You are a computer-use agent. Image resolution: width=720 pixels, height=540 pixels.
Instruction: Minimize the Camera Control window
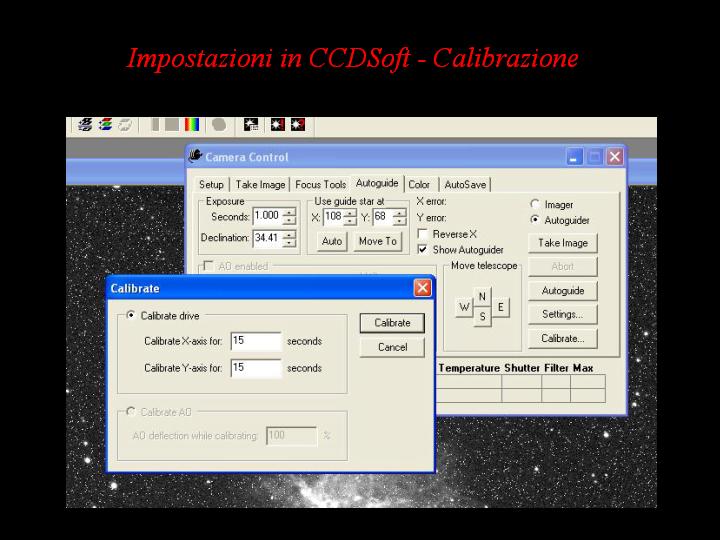(x=574, y=157)
